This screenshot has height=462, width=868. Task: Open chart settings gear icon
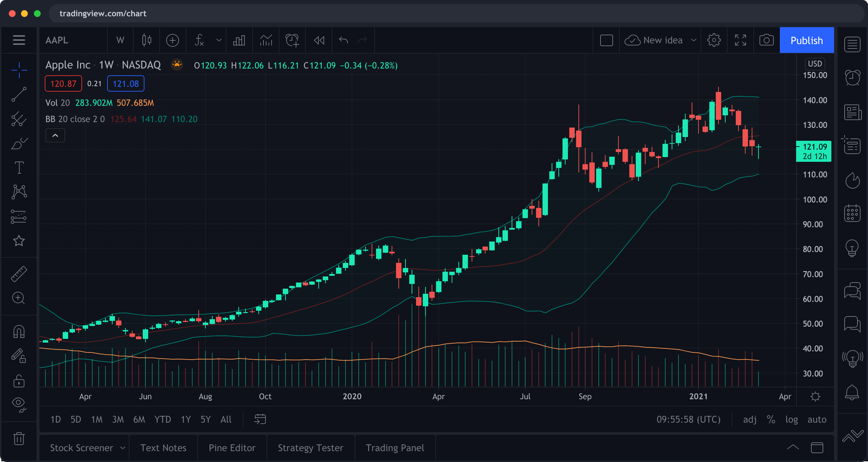pos(714,40)
